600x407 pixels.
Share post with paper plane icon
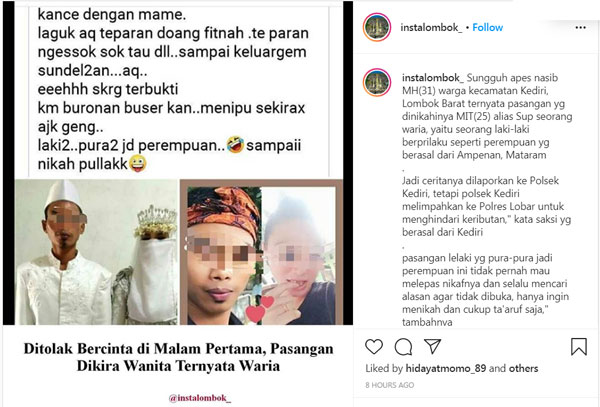(432, 346)
